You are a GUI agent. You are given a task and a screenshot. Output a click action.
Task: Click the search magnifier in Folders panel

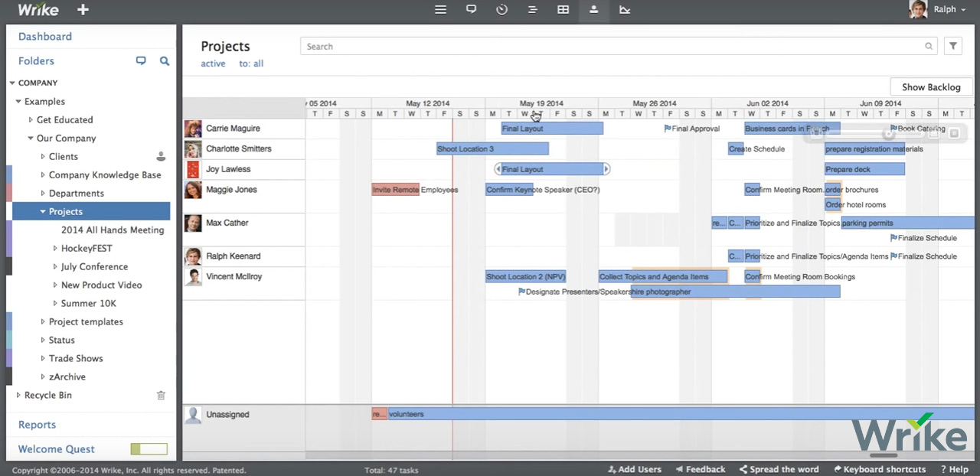pos(164,61)
